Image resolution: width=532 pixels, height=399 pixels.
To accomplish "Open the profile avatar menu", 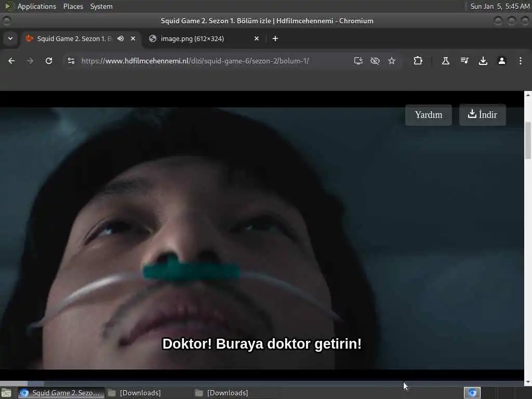I will point(501,61).
